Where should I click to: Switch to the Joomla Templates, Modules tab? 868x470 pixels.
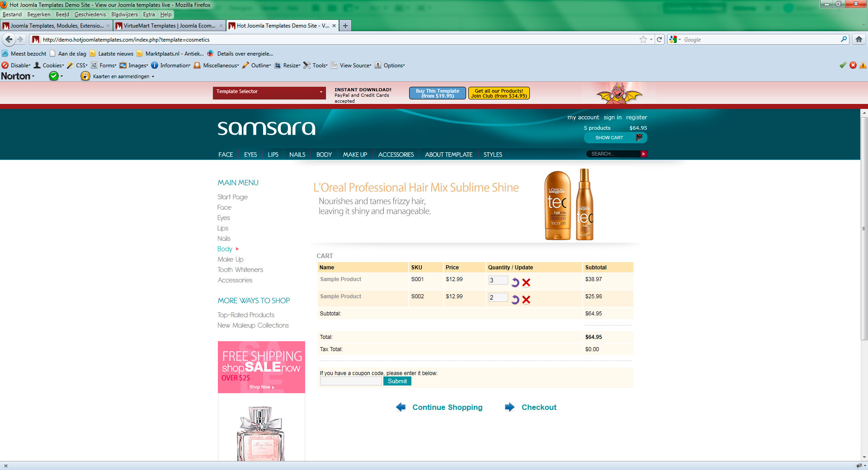point(56,26)
